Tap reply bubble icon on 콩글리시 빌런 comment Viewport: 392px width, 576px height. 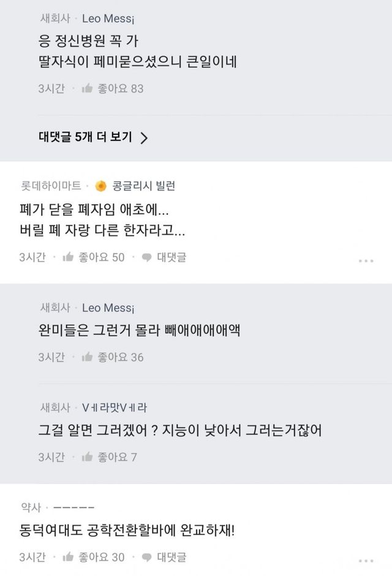pos(146,257)
